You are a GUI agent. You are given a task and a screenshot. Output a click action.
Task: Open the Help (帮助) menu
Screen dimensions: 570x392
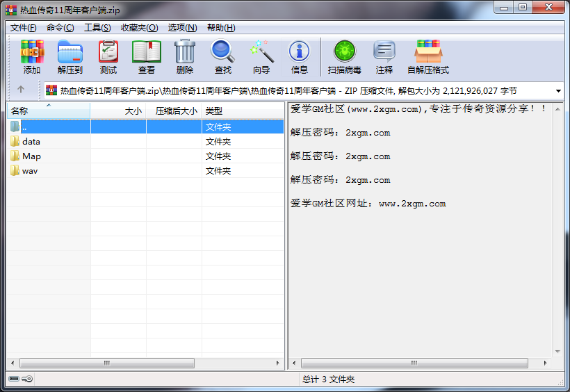(221, 28)
